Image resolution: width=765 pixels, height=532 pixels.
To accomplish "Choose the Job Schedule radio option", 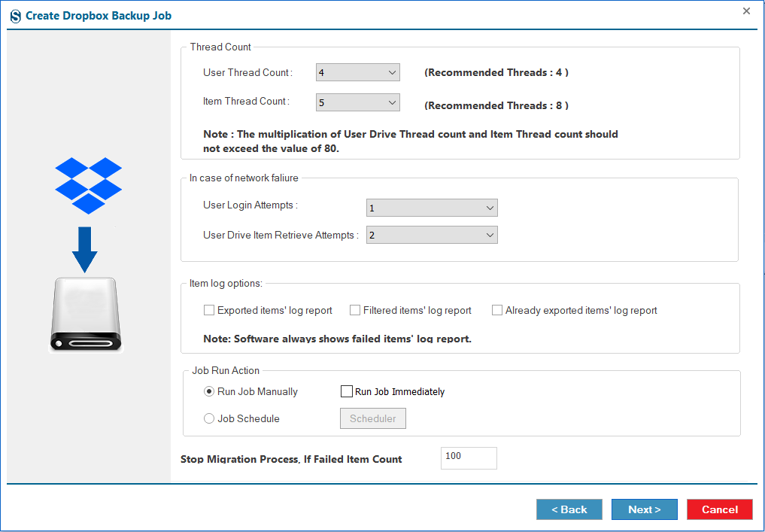I will tap(209, 419).
